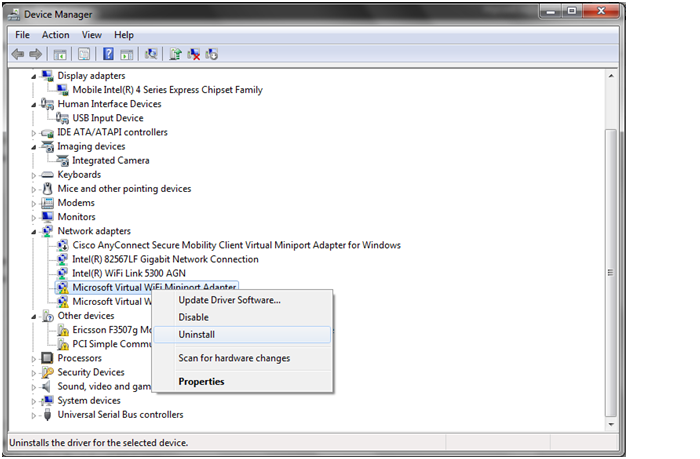Click the Imaging devices category icon
Image resolution: width=700 pixels, height=459 pixels.
click(x=47, y=146)
